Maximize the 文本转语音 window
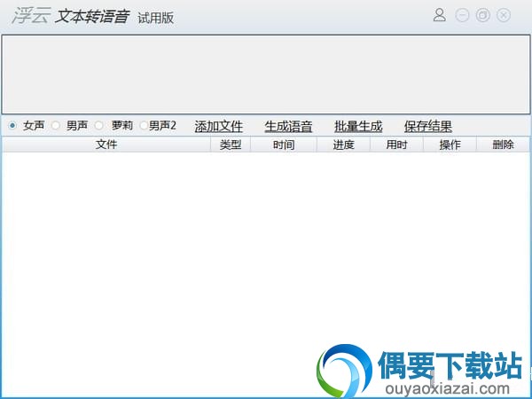532x399 pixels. (483, 15)
